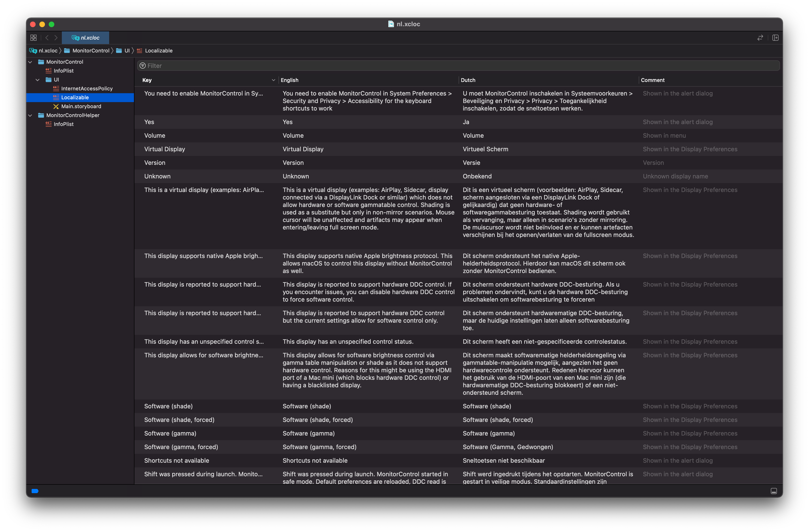Click the InternetAccessPolicy strings icon
Viewport: 809px width, 532px height.
pyautogui.click(x=56, y=88)
